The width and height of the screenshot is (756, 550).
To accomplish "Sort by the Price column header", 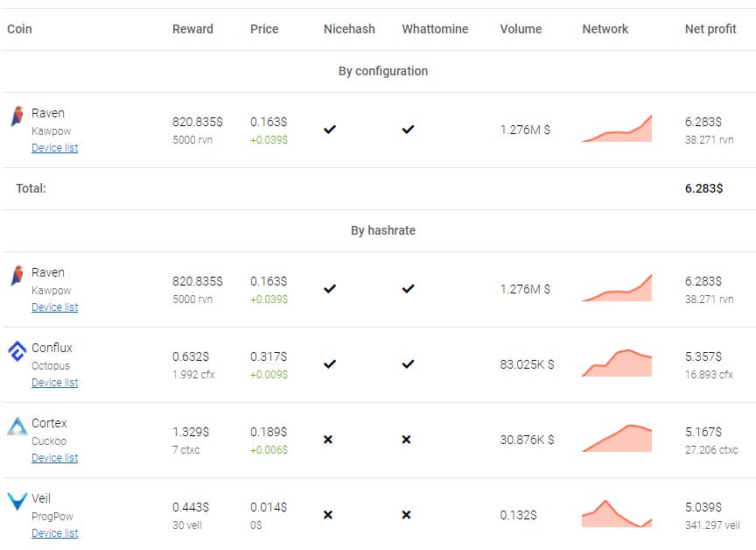I will click(x=264, y=29).
